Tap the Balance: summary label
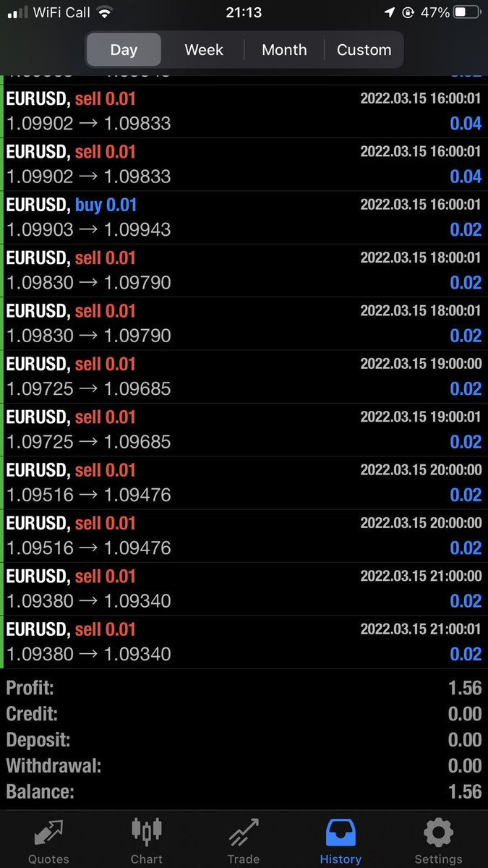The height and width of the screenshot is (868, 488). [x=40, y=792]
